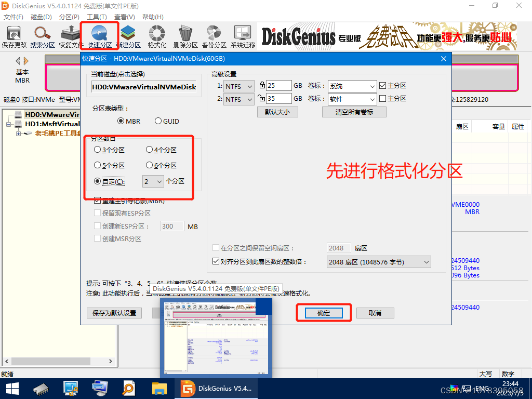Open the 2048 sectors alignment dropdown
The height and width of the screenshot is (399, 532).
[x=379, y=262]
